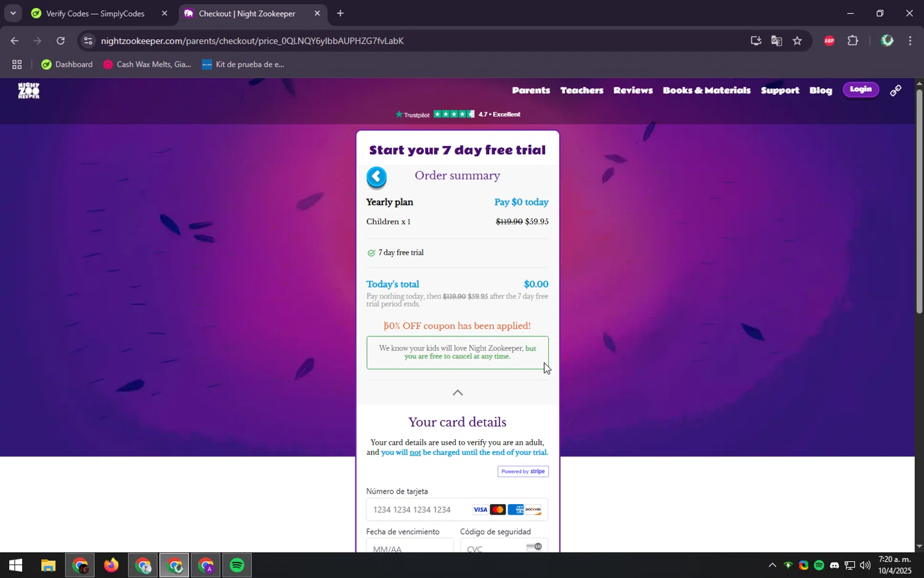Open the Teachers menu item

pyautogui.click(x=582, y=90)
